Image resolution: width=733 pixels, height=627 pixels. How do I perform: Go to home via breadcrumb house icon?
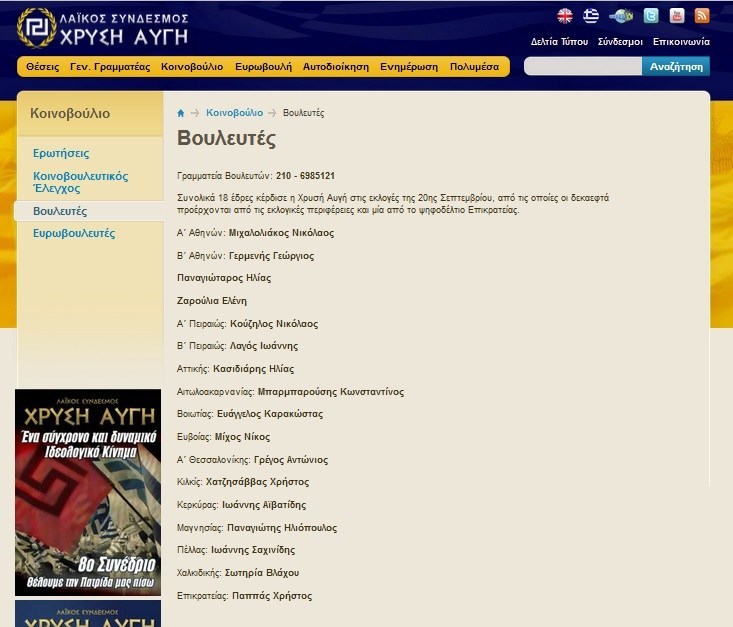click(181, 113)
